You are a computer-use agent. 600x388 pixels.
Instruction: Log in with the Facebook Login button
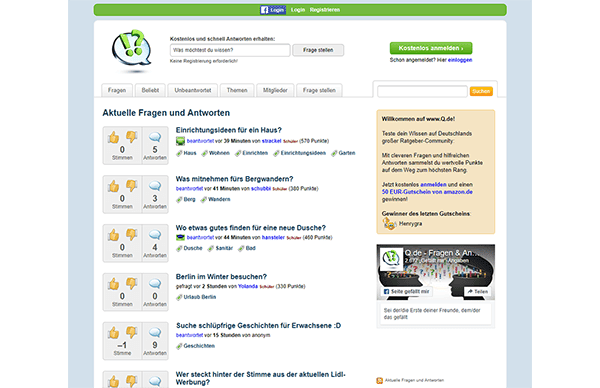273,10
